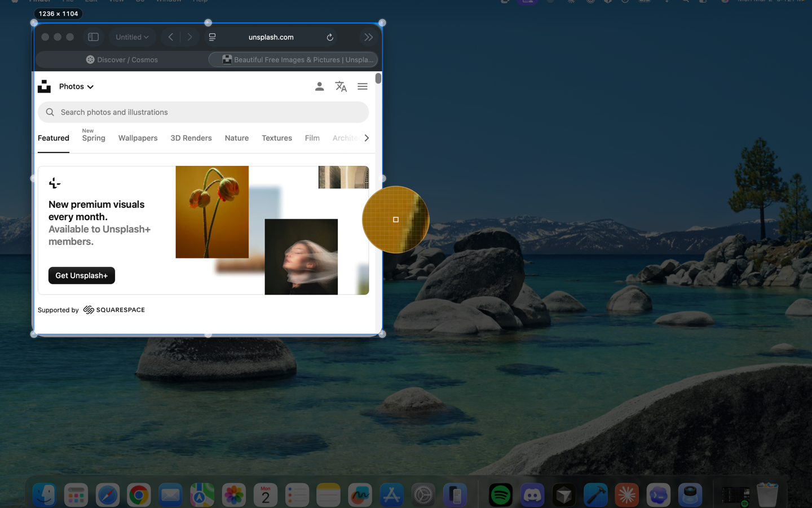This screenshot has height=508, width=812.
Task: Open the language translate icon
Action: coord(341,86)
